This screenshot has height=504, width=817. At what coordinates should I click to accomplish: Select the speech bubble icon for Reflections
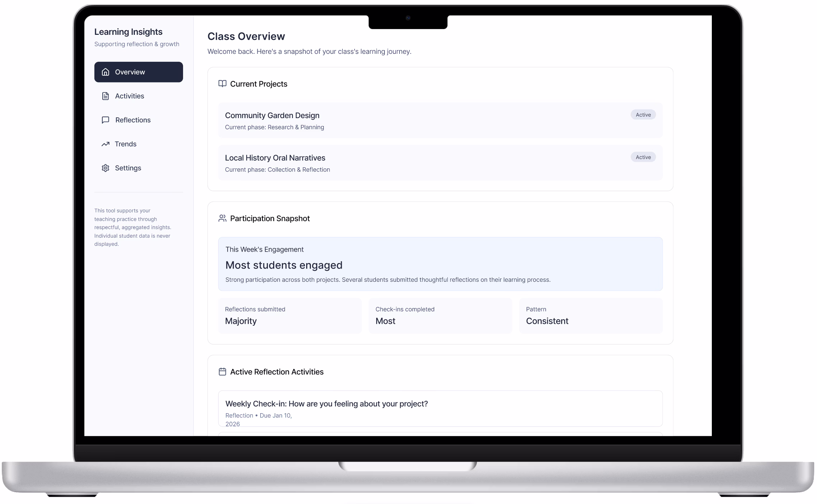pyautogui.click(x=106, y=120)
